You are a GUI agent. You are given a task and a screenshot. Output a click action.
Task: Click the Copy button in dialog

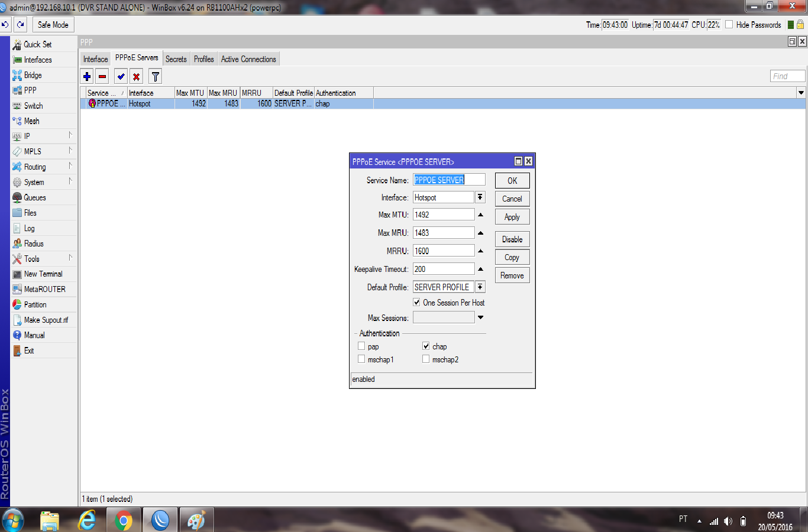tap(512, 257)
